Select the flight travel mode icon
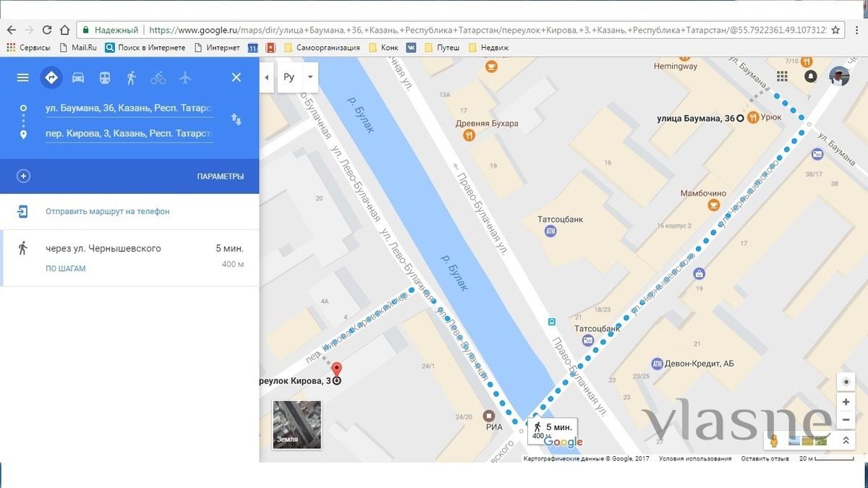Screen dimensions: 868x488 pos(184,77)
